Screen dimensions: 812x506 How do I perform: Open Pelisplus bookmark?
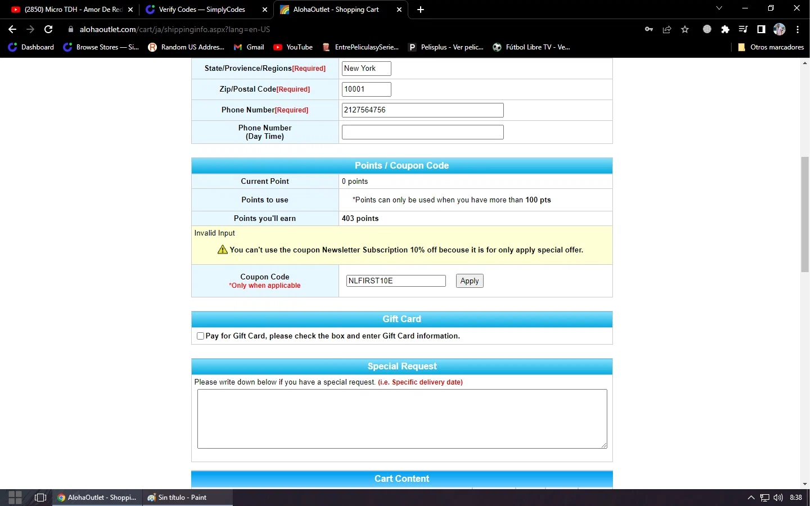pos(446,47)
